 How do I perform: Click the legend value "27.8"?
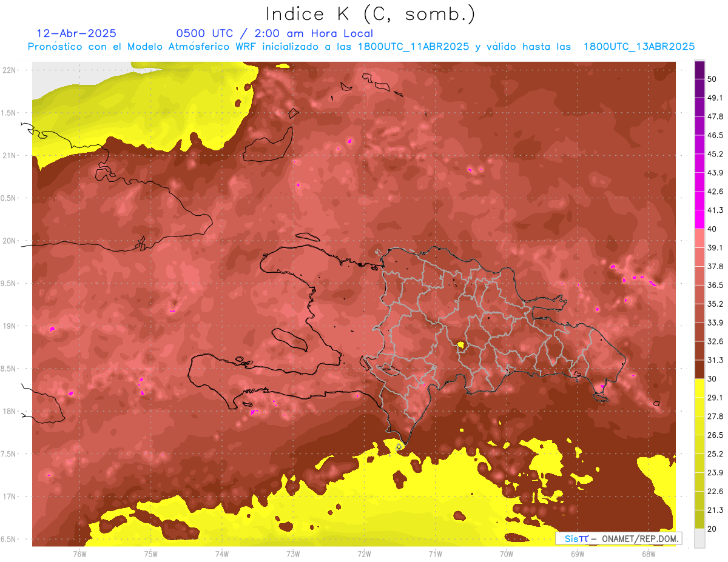pyautogui.click(x=715, y=416)
